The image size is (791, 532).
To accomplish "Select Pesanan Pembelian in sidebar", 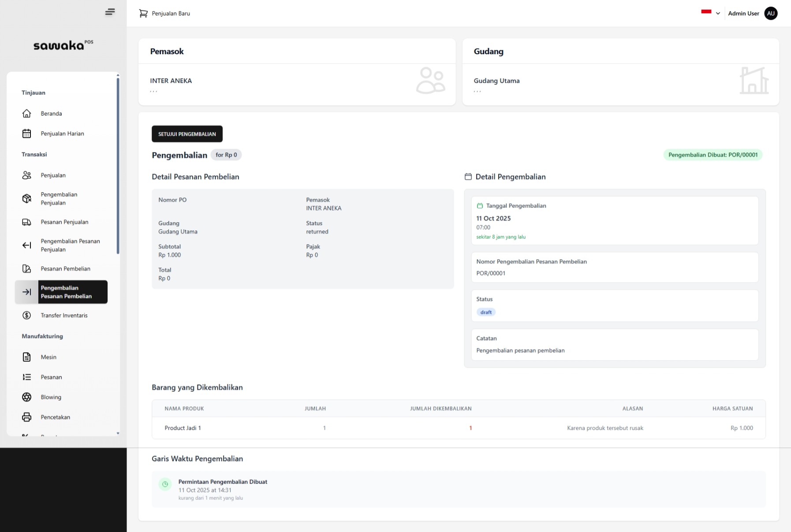I will pos(65,269).
